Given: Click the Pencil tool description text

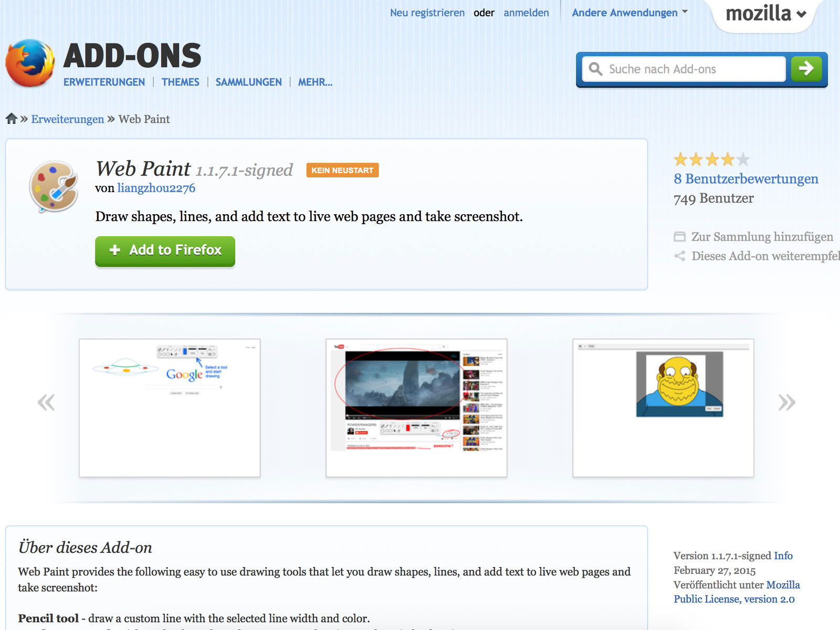Looking at the screenshot, I should click(194, 618).
